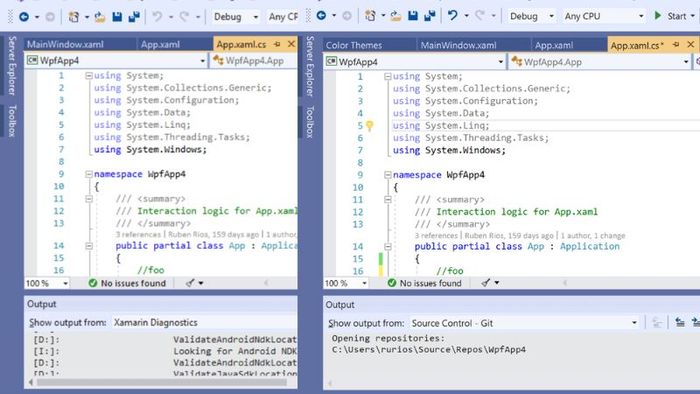Collapse the using block in left editor

(x=88, y=76)
